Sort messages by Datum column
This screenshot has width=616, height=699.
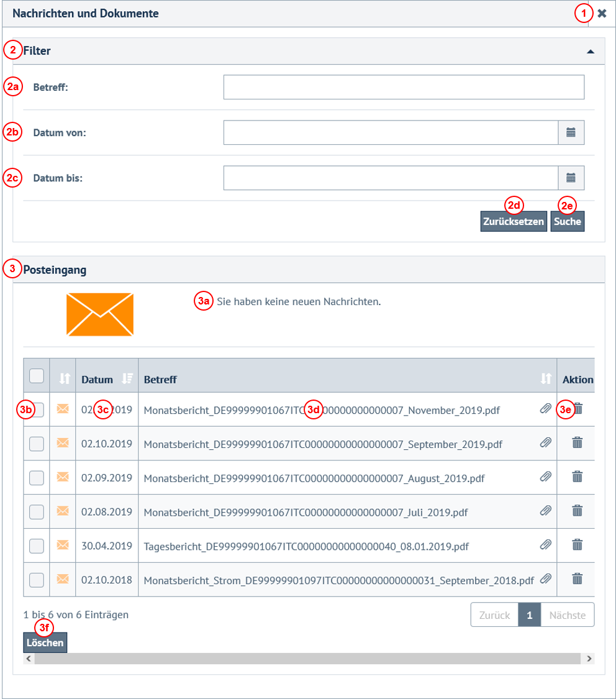click(127, 378)
